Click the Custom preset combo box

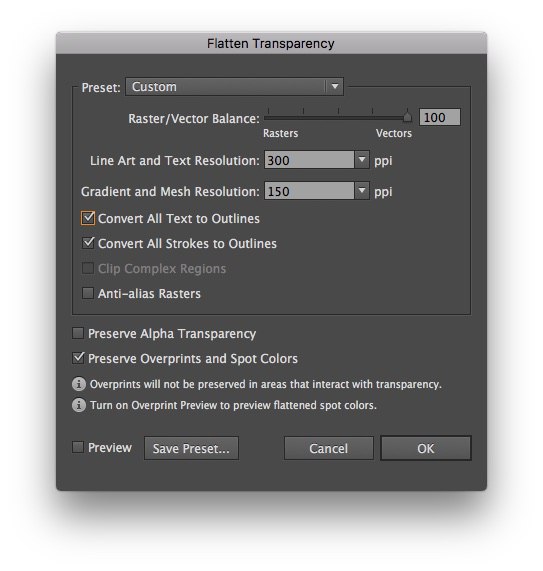(x=235, y=87)
